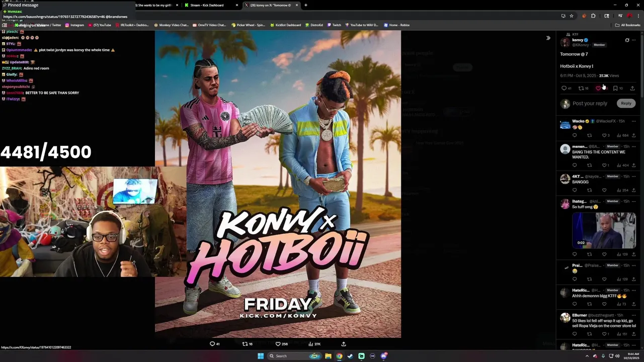Switch to the She wants to be my girl tab
This screenshot has height=362, width=644.
(156, 5)
